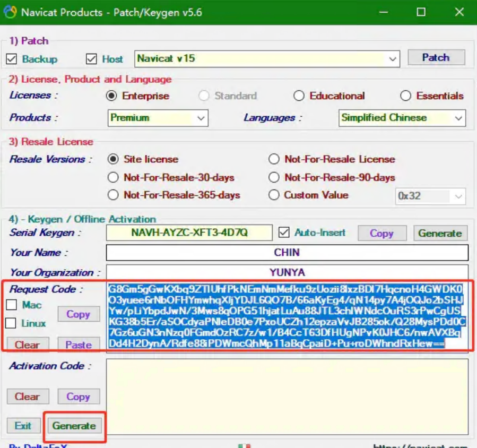477x448 pixels.
Task: Choose Not-For-Resale-90-days resale version
Action: coord(274,177)
